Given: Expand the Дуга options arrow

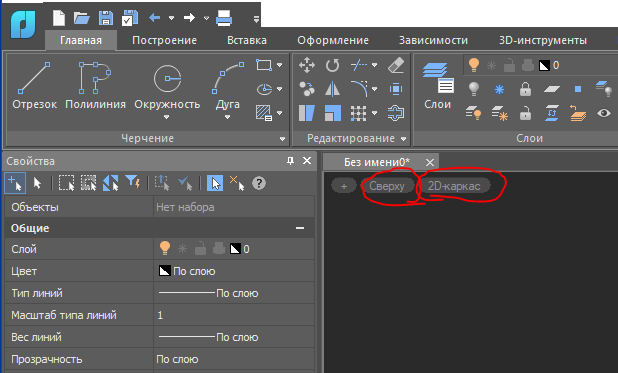Looking at the screenshot, I should pyautogui.click(x=227, y=117).
